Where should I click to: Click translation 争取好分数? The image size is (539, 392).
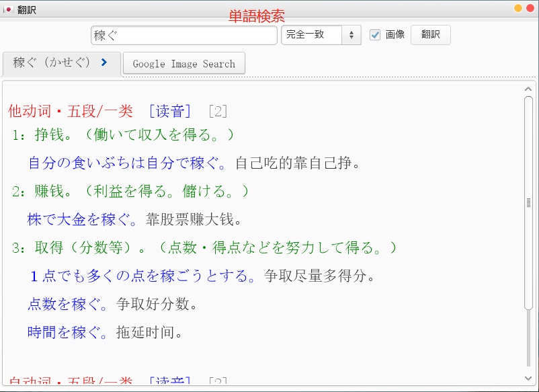[157, 304]
